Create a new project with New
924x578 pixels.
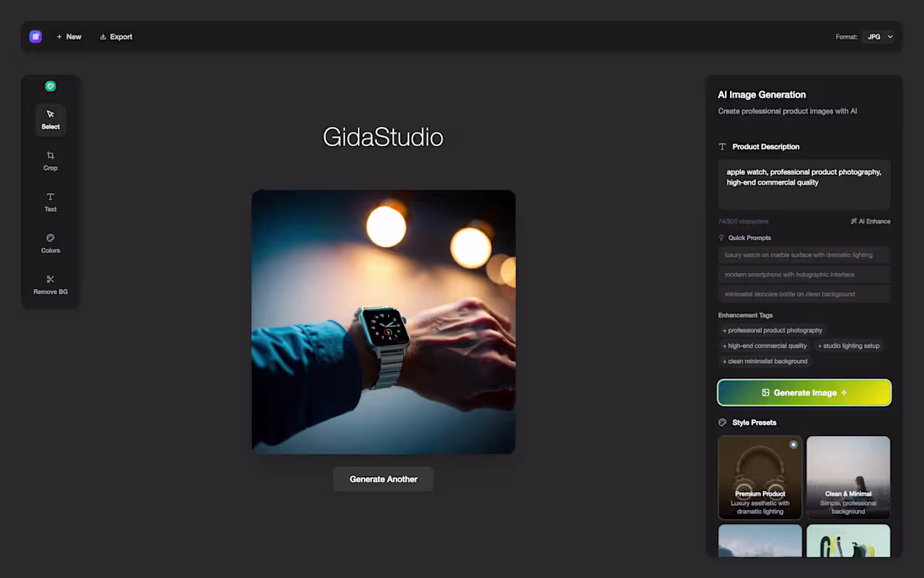pyautogui.click(x=69, y=36)
